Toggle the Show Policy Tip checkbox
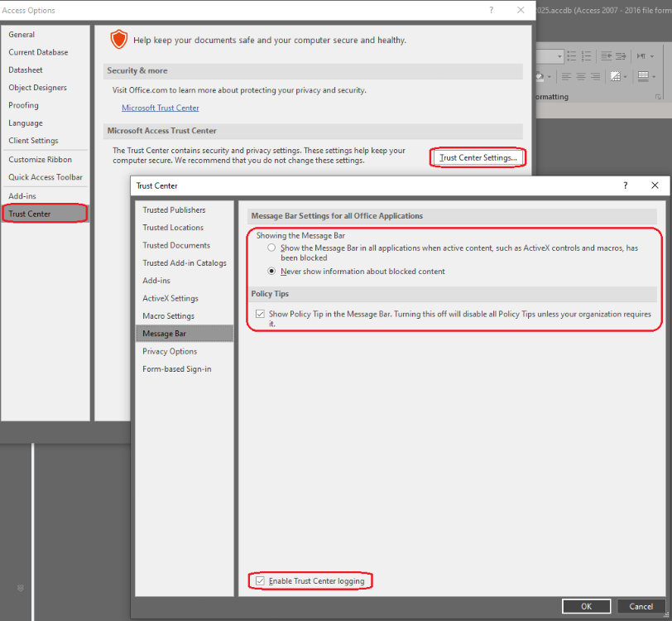 tap(260, 314)
